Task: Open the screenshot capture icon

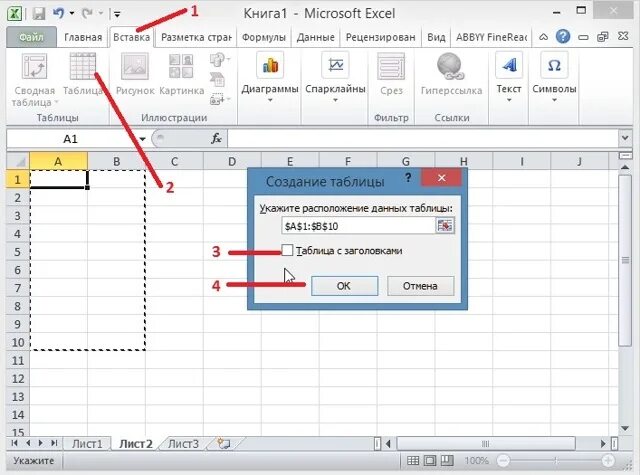Action: point(219,99)
